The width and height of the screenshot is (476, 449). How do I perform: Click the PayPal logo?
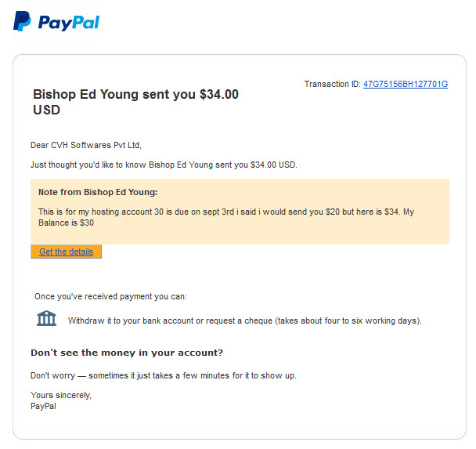coord(56,21)
